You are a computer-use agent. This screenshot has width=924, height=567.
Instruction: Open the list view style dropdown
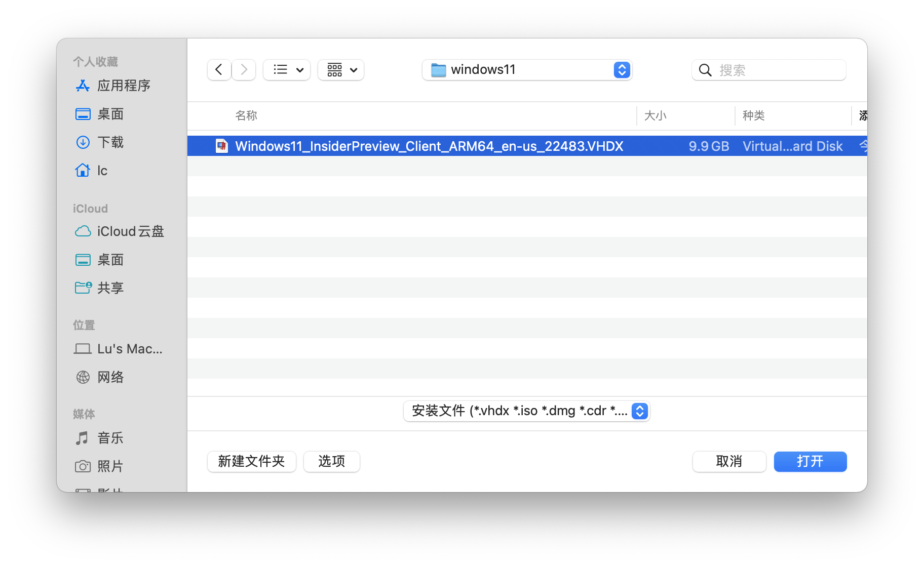click(x=286, y=70)
